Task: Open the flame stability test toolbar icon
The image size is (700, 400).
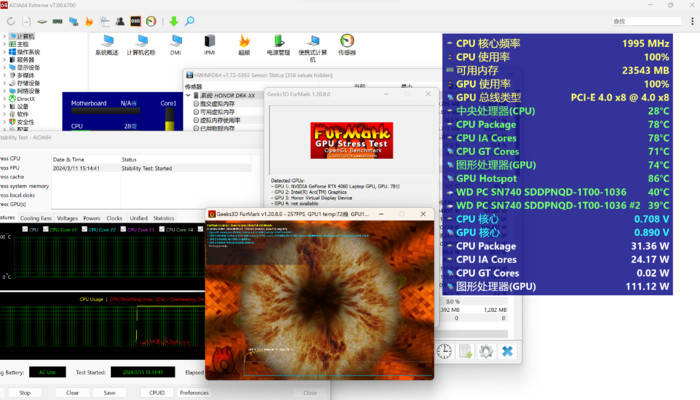Action: (x=89, y=21)
